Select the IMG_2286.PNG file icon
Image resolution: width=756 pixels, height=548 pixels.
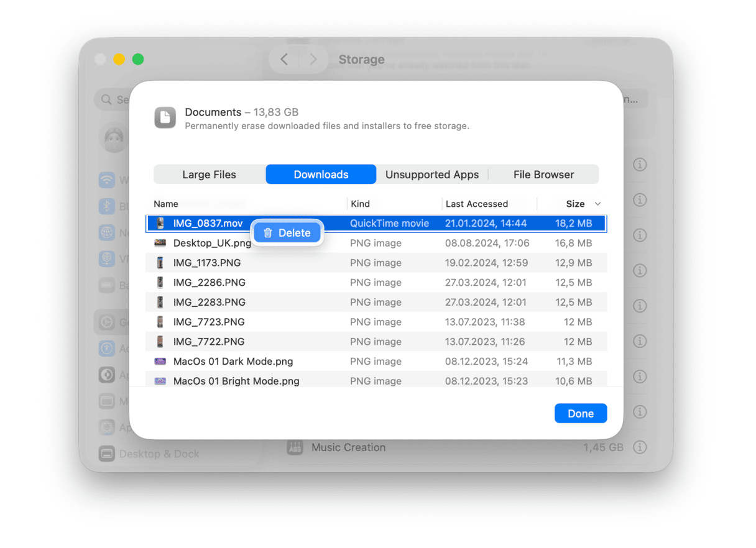(160, 283)
